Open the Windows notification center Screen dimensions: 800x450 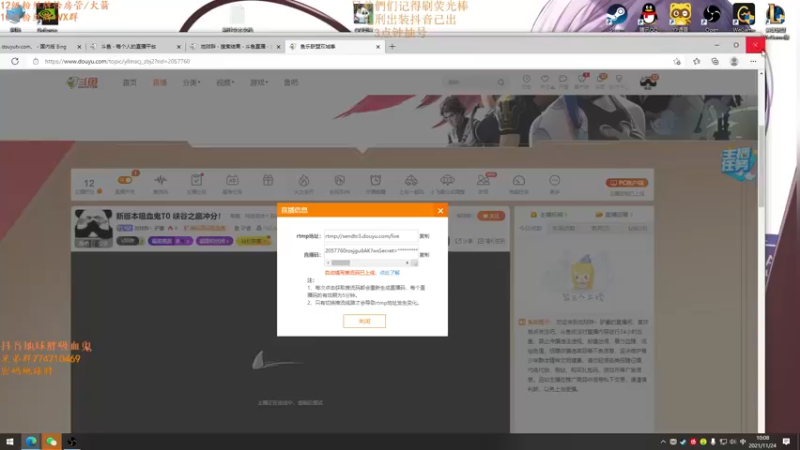(x=786, y=441)
